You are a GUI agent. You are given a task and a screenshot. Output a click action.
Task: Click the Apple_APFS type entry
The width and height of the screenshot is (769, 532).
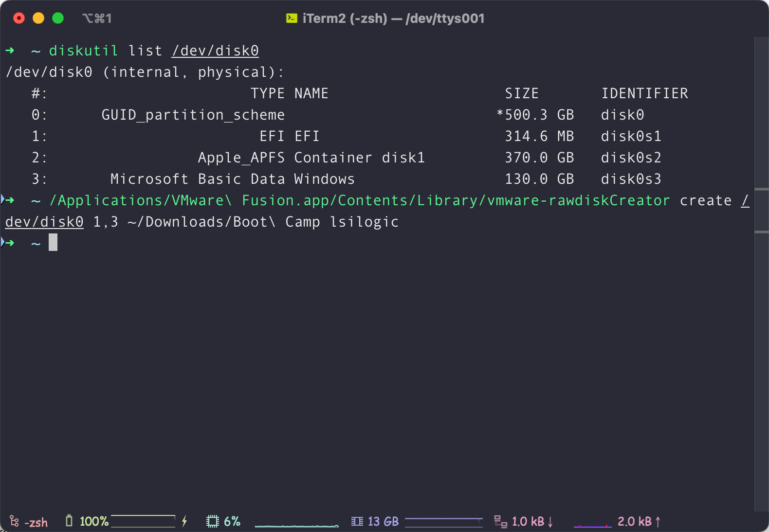pyautogui.click(x=241, y=158)
